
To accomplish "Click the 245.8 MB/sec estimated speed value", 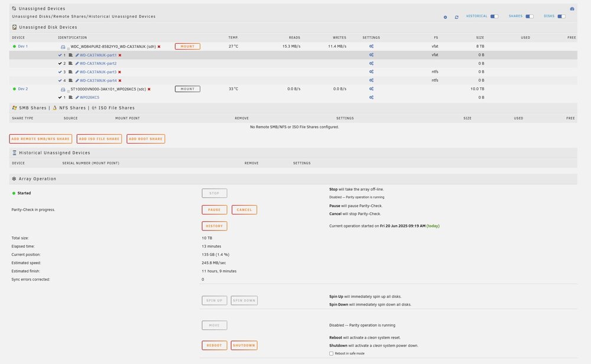I will (x=214, y=263).
